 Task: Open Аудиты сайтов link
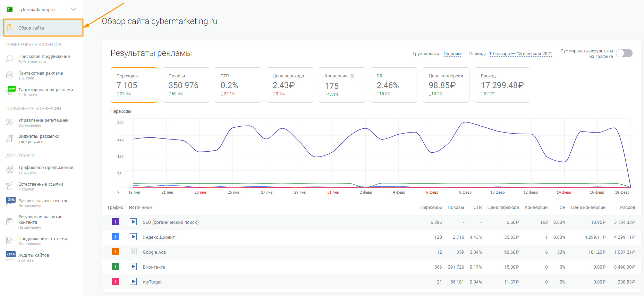tap(34, 255)
